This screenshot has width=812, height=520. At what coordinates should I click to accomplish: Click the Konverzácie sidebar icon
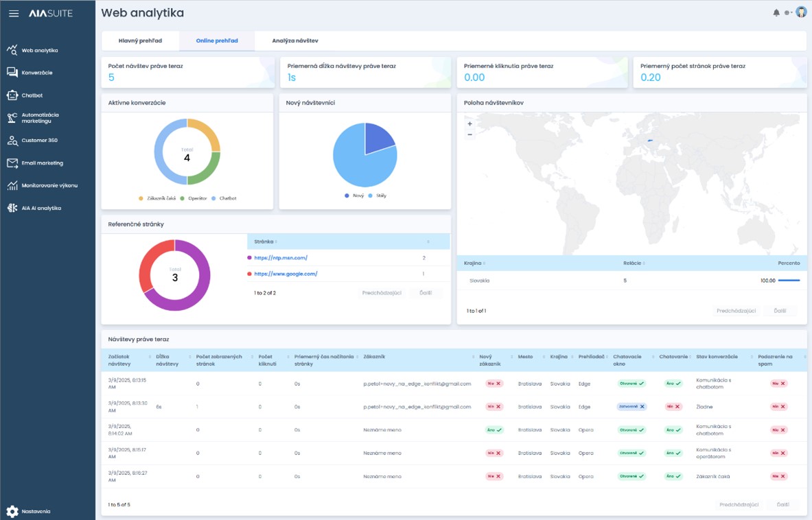click(x=12, y=73)
